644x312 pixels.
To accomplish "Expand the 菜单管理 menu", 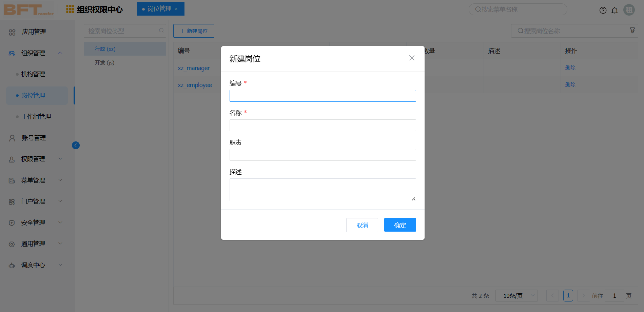I will 33,180.
